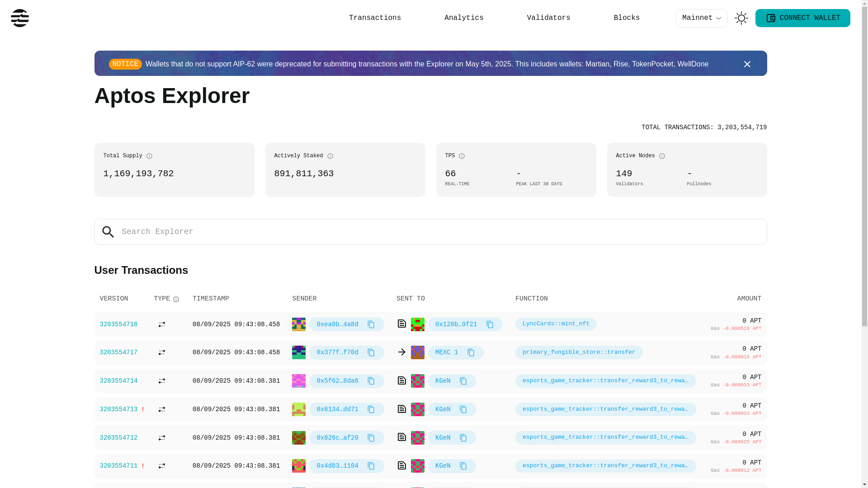This screenshot has height=488, width=868.
Task: Copy sender address 0x826c…af20
Action: [x=371, y=438]
